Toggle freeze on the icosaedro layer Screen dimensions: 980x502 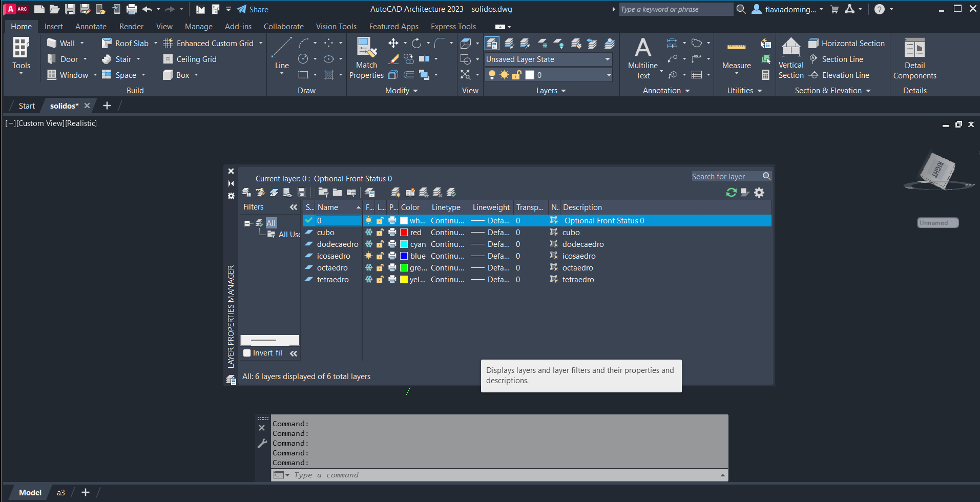pos(368,256)
